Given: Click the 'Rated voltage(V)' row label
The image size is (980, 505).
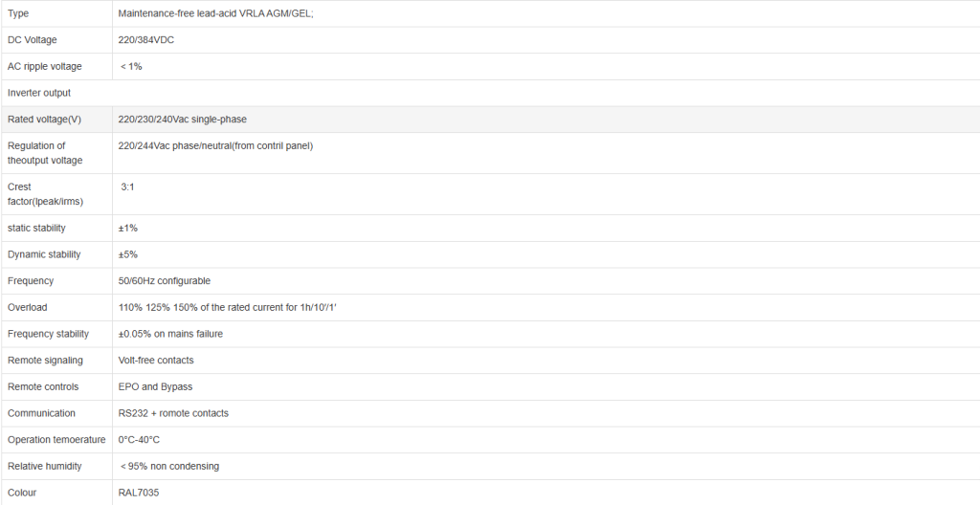Looking at the screenshot, I should click(44, 120).
